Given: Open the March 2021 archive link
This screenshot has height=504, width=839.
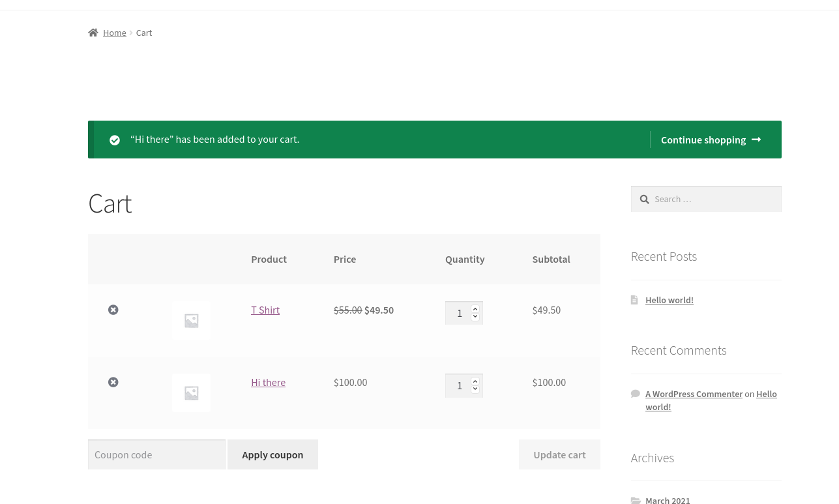Looking at the screenshot, I should (668, 501).
